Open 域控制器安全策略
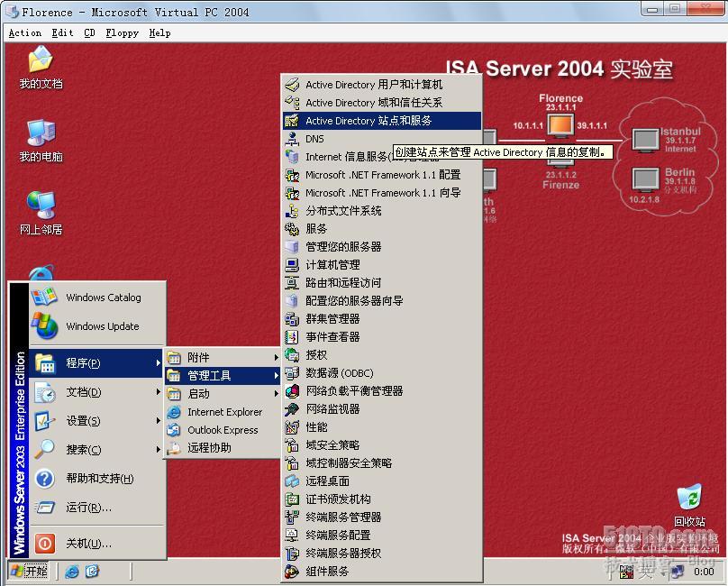The height and width of the screenshot is (586, 728). (x=382, y=463)
